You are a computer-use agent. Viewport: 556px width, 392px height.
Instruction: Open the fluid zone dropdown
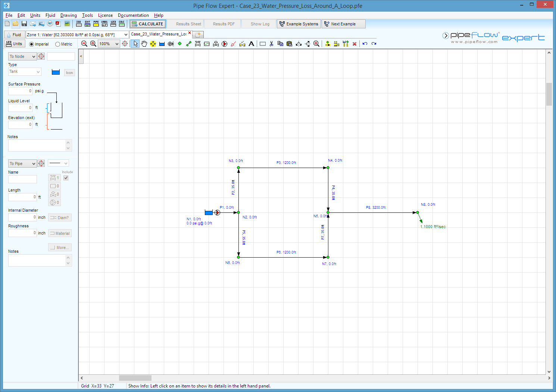pyautogui.click(x=126, y=35)
